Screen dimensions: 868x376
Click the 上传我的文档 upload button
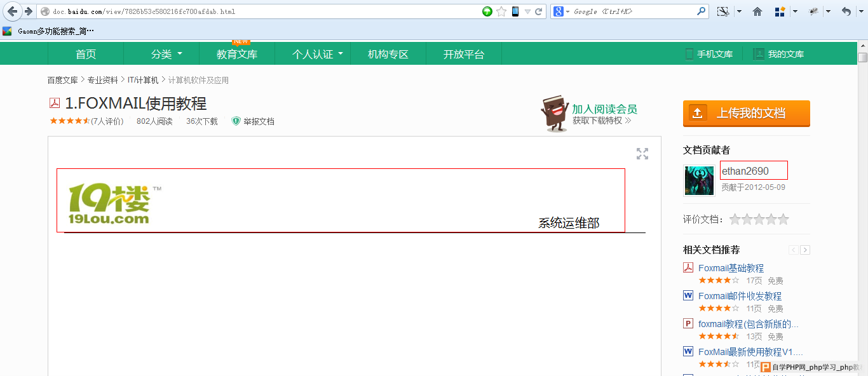747,114
